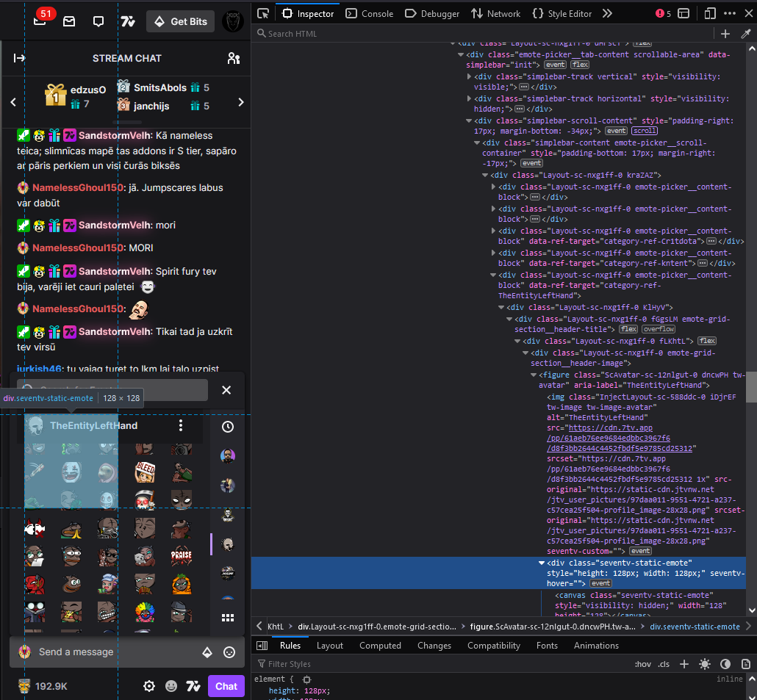Open devtools customize ellipsis menu
The height and width of the screenshot is (700, 757).
(x=730, y=13)
